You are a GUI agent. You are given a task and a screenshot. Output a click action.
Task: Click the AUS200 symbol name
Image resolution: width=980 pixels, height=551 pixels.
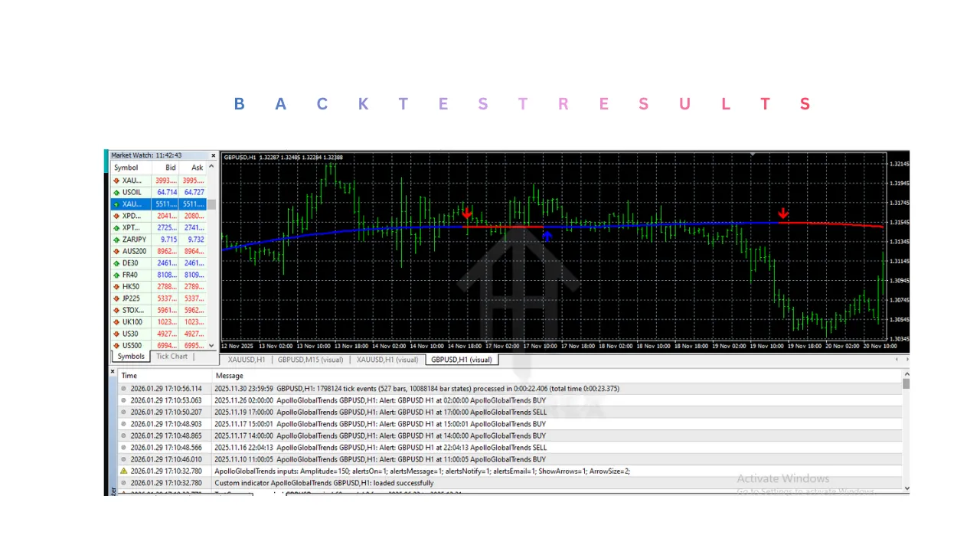(x=134, y=251)
